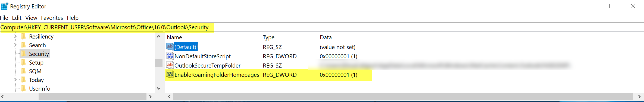644x102 pixels.
Task: Click the REG_SZ type of (Default)
Action: click(272, 47)
